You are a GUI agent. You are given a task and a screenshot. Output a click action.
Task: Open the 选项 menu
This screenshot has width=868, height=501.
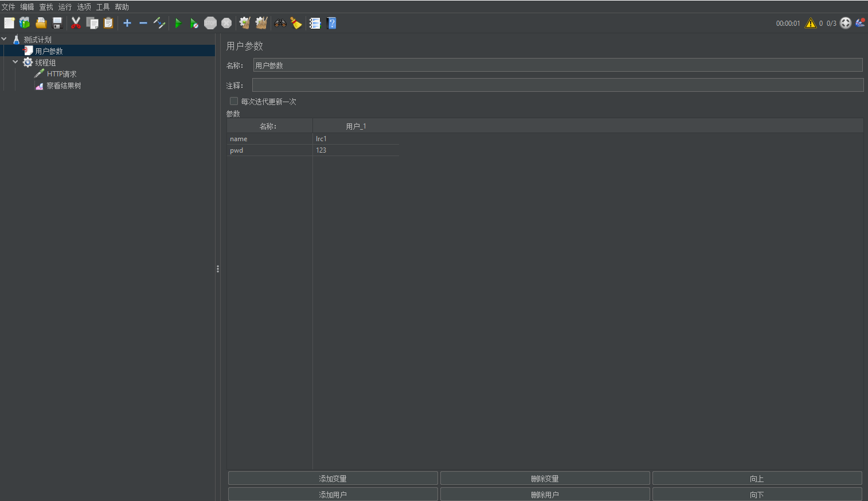pyautogui.click(x=84, y=7)
